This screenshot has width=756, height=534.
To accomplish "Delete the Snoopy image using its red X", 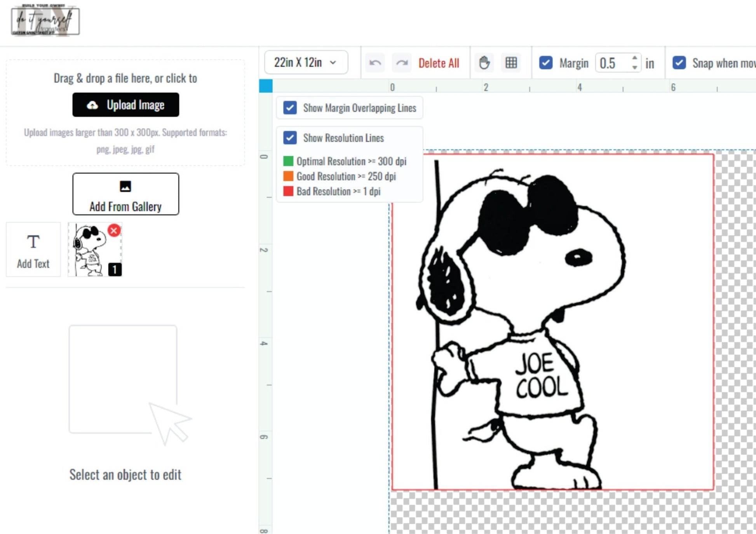I will 113,230.
